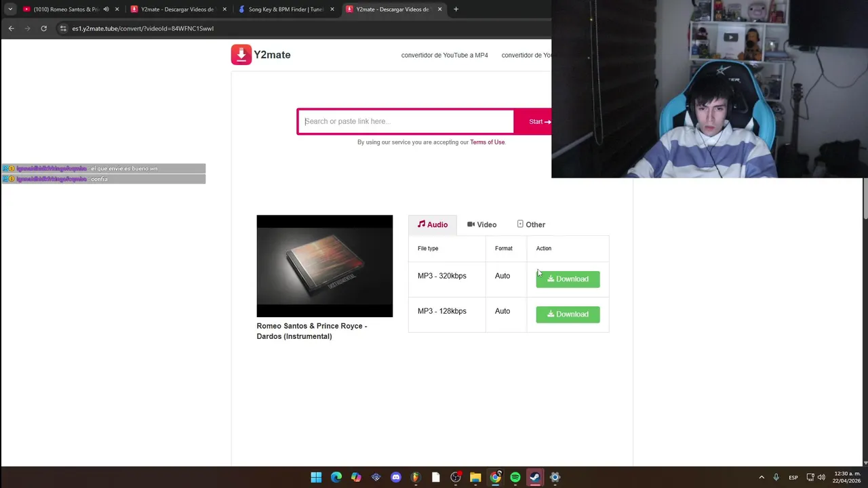Reload the page with the refresh icon
The width and height of the screenshot is (868, 488).
coord(43,28)
